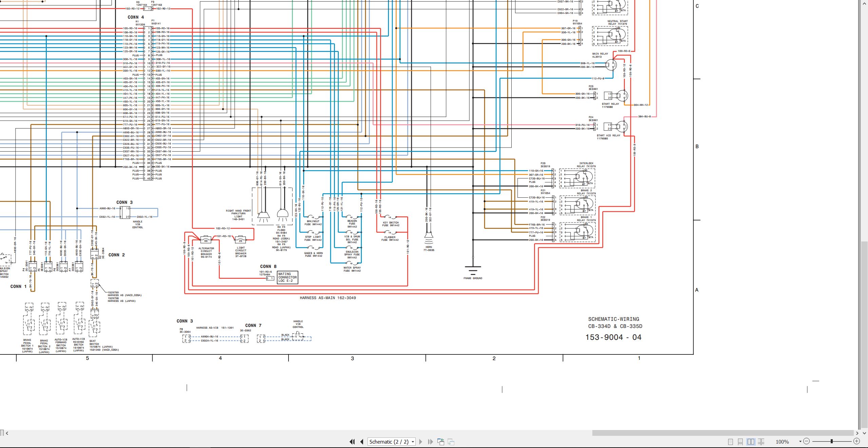This screenshot has height=448, width=868.
Task: Go to the first page
Action: [352, 442]
